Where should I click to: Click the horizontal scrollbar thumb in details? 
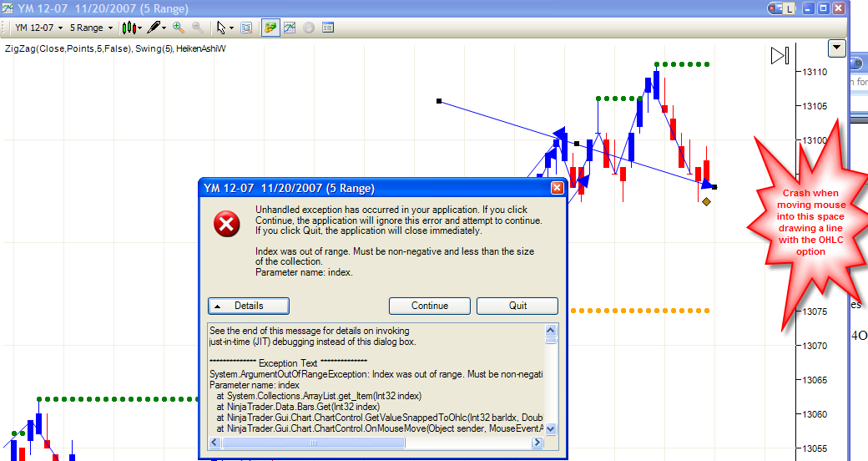click(x=313, y=443)
